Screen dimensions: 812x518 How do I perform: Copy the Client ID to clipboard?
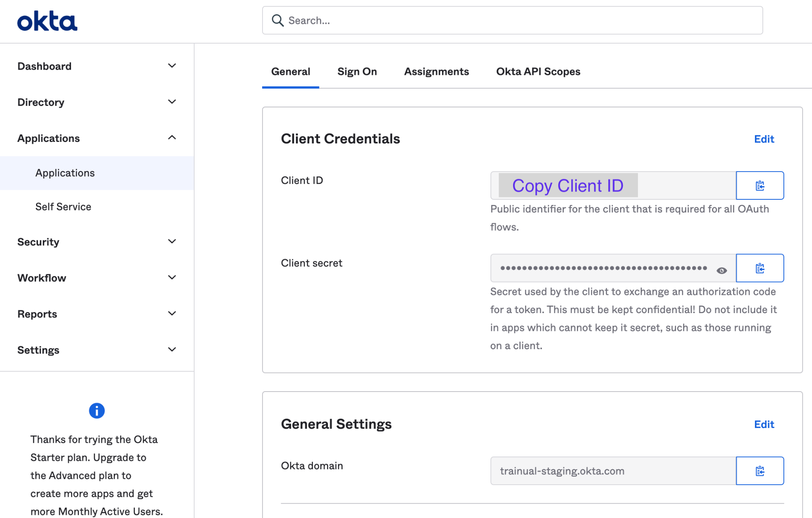[x=760, y=185]
